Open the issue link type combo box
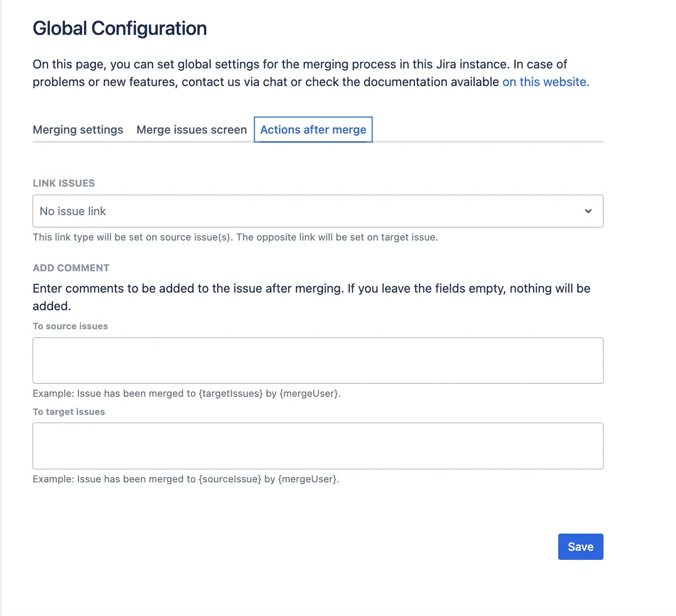Viewport: 676px width, 616px height. pyautogui.click(x=317, y=211)
